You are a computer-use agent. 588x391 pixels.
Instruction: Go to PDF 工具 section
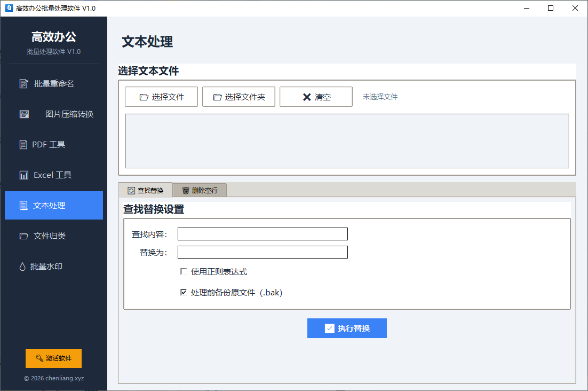(x=54, y=144)
